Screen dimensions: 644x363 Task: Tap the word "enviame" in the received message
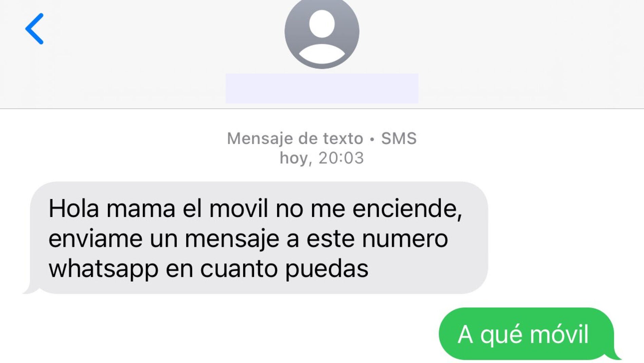tap(95, 238)
